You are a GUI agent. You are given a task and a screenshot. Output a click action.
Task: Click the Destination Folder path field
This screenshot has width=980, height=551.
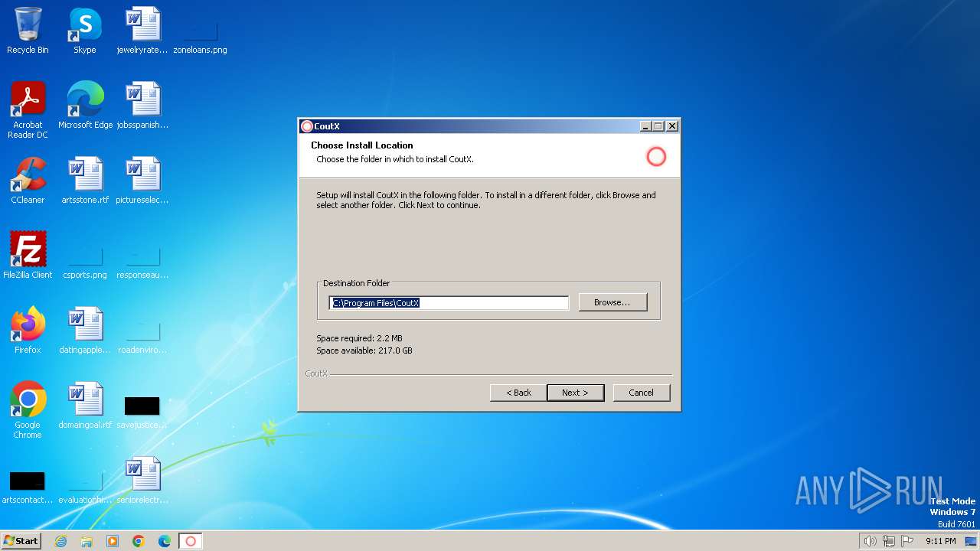point(449,303)
